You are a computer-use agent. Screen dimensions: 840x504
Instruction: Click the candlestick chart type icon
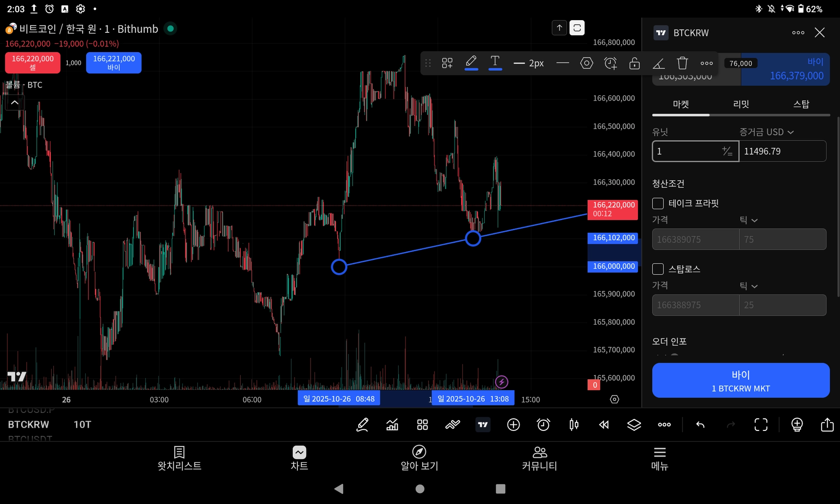click(574, 424)
